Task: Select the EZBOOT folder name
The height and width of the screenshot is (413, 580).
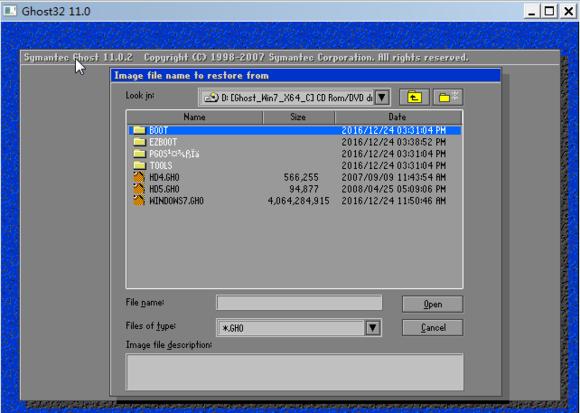Action: pyautogui.click(x=163, y=142)
